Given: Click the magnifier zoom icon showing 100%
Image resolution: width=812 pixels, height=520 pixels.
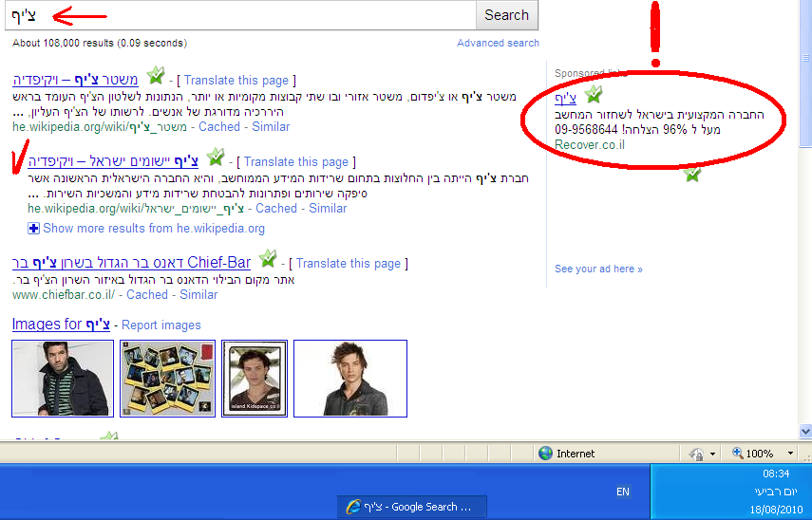Looking at the screenshot, I should tap(738, 454).
